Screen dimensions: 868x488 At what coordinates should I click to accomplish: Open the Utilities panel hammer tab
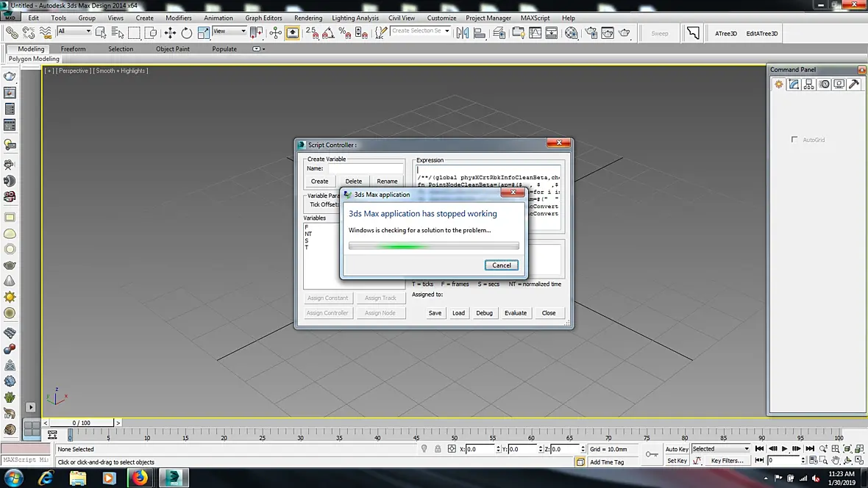point(854,84)
